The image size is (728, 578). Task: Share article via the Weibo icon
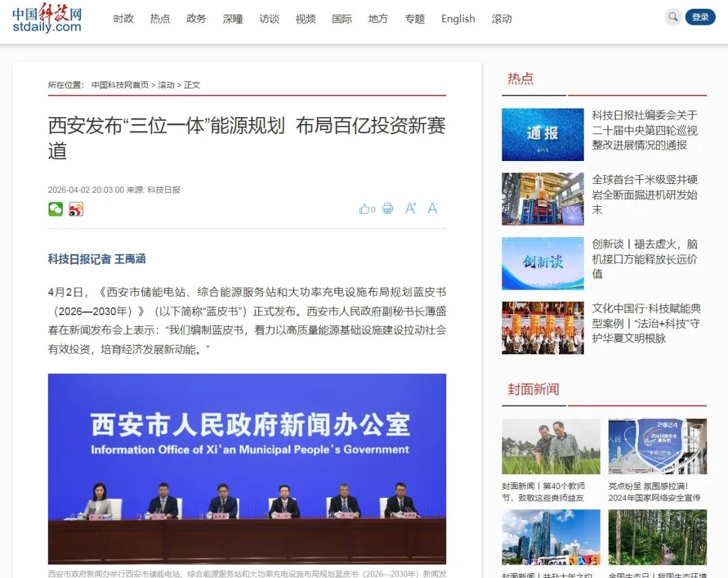point(75,209)
